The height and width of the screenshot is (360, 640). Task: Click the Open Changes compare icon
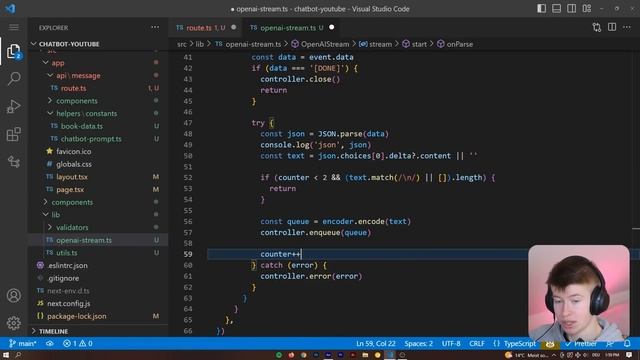(x=597, y=27)
